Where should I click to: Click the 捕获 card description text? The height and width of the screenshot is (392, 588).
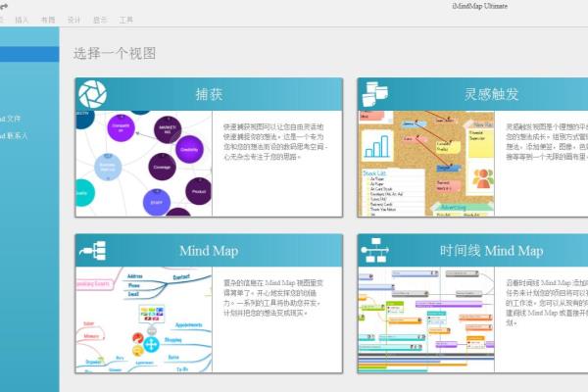(274, 142)
